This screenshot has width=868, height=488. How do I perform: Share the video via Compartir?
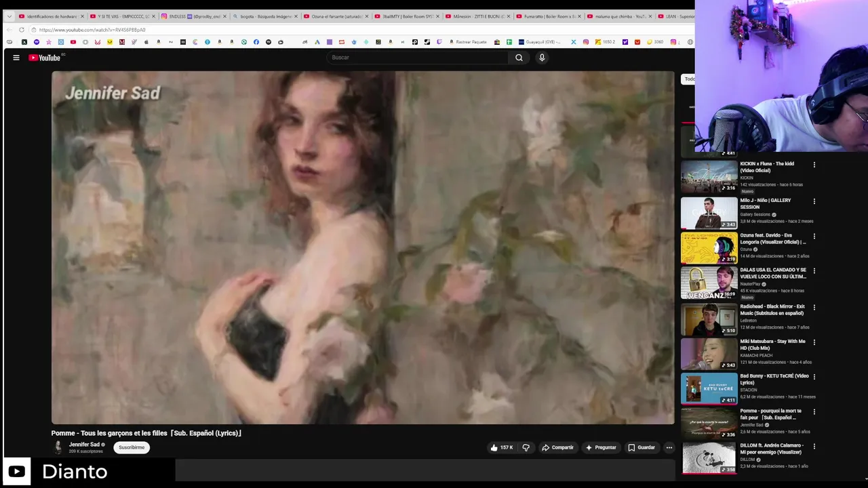(558, 447)
